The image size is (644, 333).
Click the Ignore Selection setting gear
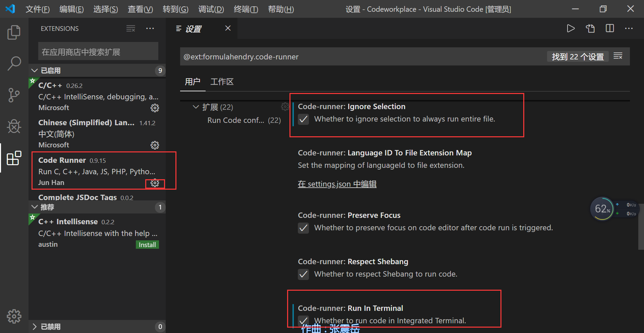[285, 107]
